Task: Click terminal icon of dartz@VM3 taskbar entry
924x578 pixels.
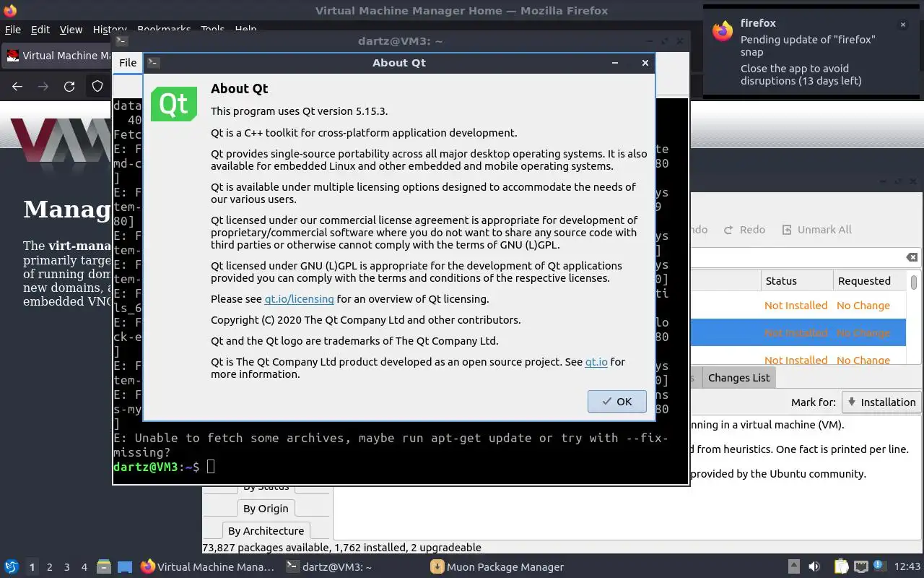Action: click(x=292, y=567)
